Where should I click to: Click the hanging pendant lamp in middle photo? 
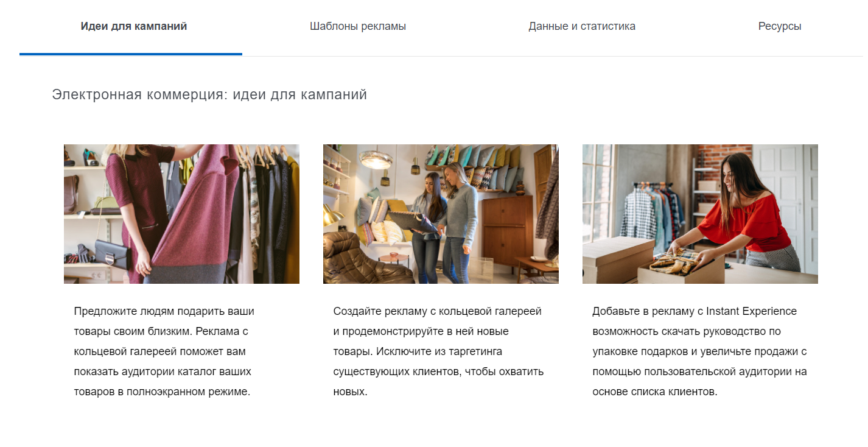376,160
